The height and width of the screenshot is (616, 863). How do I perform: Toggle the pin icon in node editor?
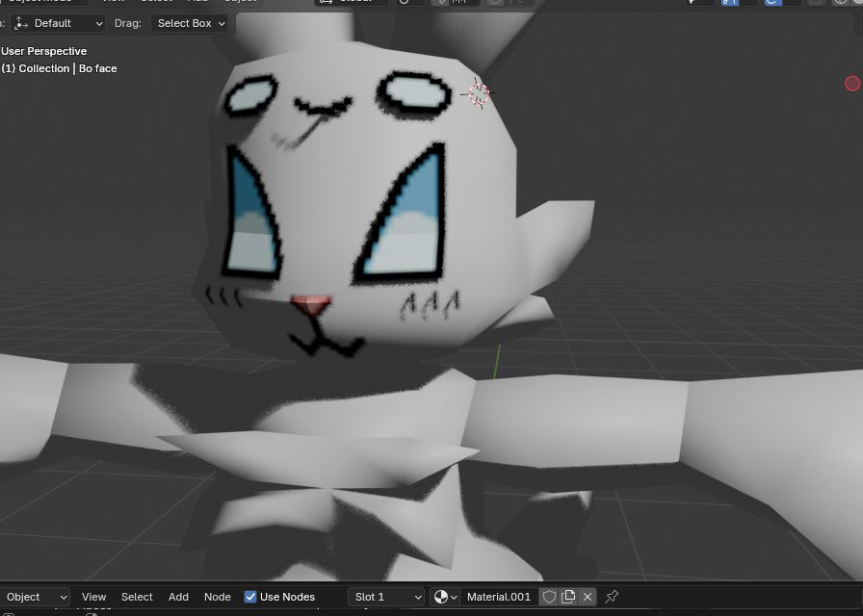(612, 597)
